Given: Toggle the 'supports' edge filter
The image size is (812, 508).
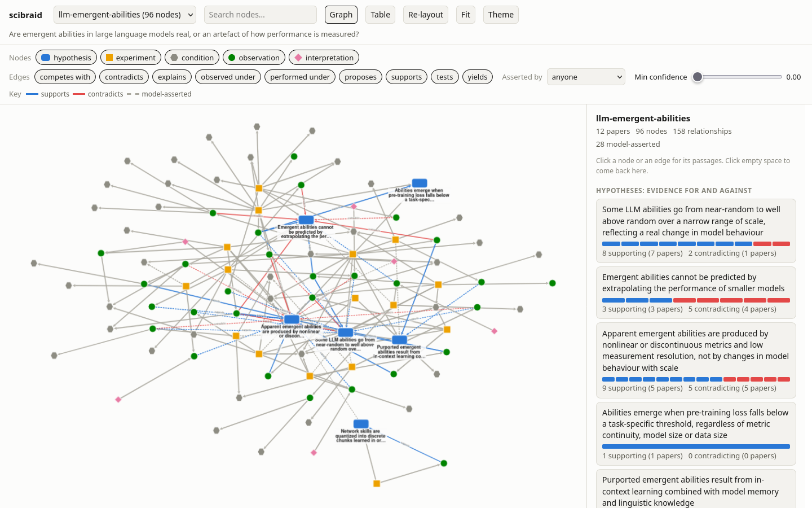Looking at the screenshot, I should [x=407, y=77].
